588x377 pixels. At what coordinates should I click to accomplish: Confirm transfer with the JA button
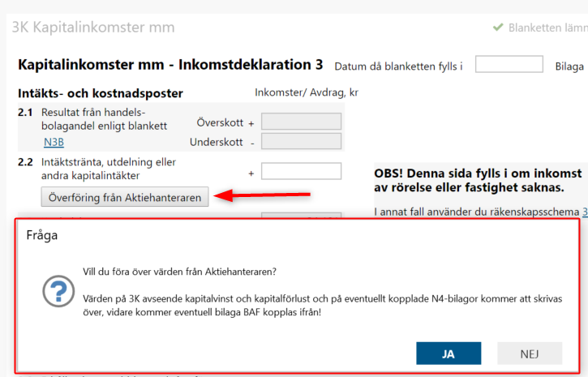tap(449, 353)
